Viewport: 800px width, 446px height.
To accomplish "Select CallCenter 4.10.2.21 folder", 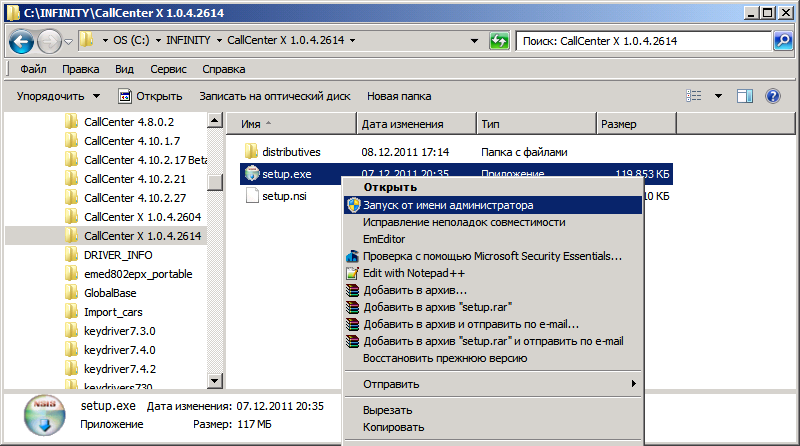I will point(135,179).
